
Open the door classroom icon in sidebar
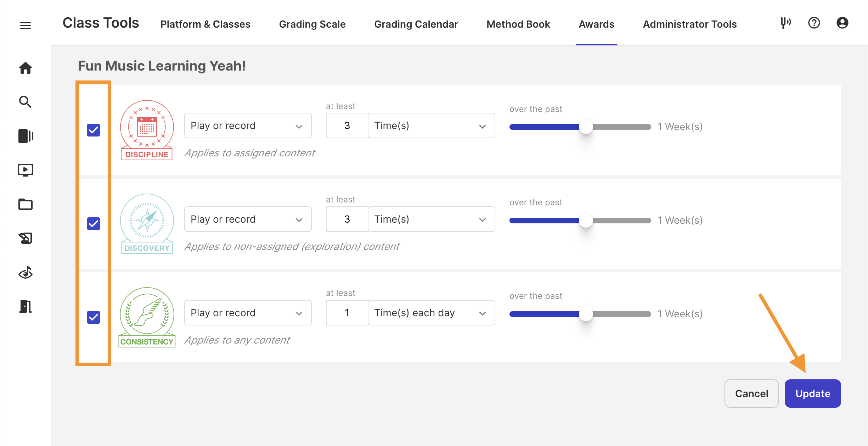(26, 306)
